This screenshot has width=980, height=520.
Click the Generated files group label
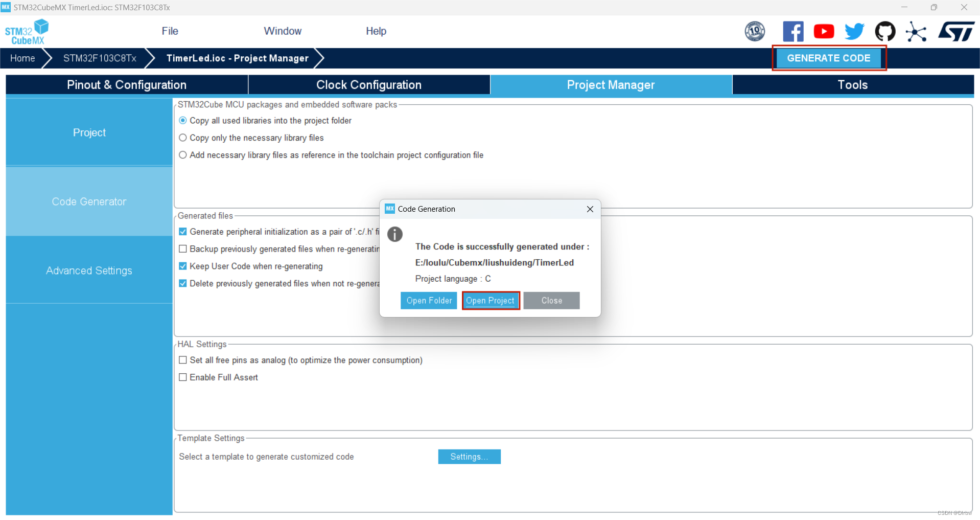click(x=205, y=216)
